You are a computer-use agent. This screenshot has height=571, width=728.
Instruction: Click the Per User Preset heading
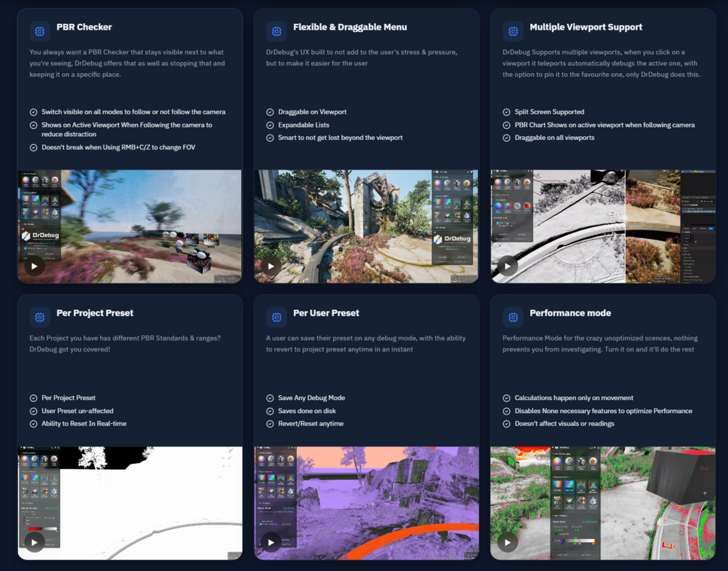326,313
